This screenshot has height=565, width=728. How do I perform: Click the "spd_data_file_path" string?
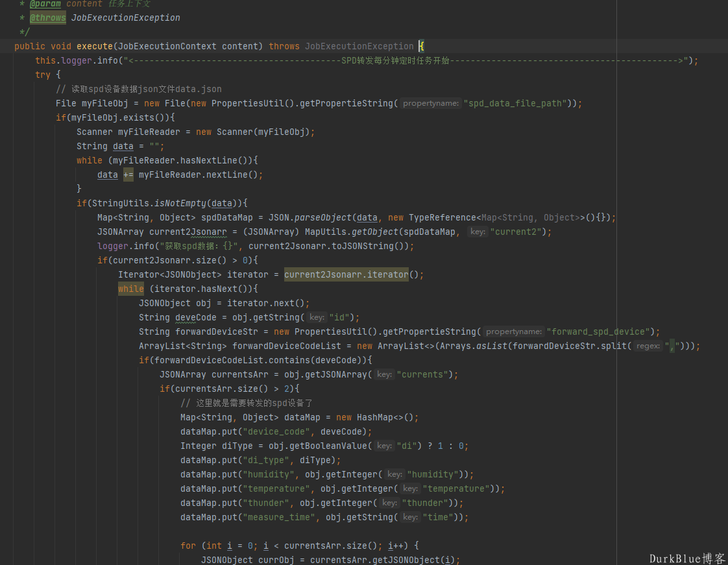tap(515, 104)
